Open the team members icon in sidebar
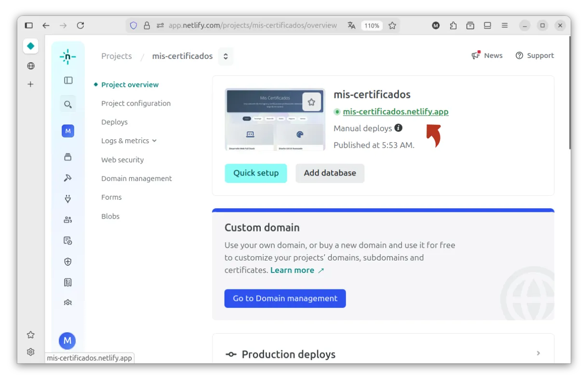 68,220
